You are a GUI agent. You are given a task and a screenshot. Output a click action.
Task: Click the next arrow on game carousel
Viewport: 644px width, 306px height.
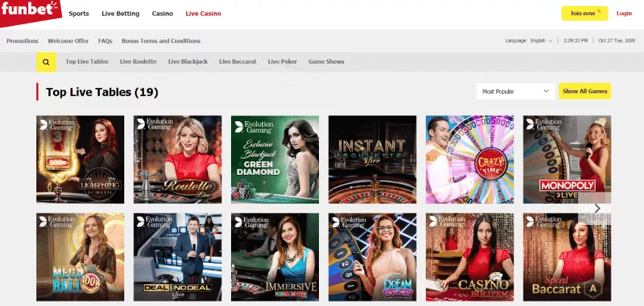pyautogui.click(x=597, y=208)
